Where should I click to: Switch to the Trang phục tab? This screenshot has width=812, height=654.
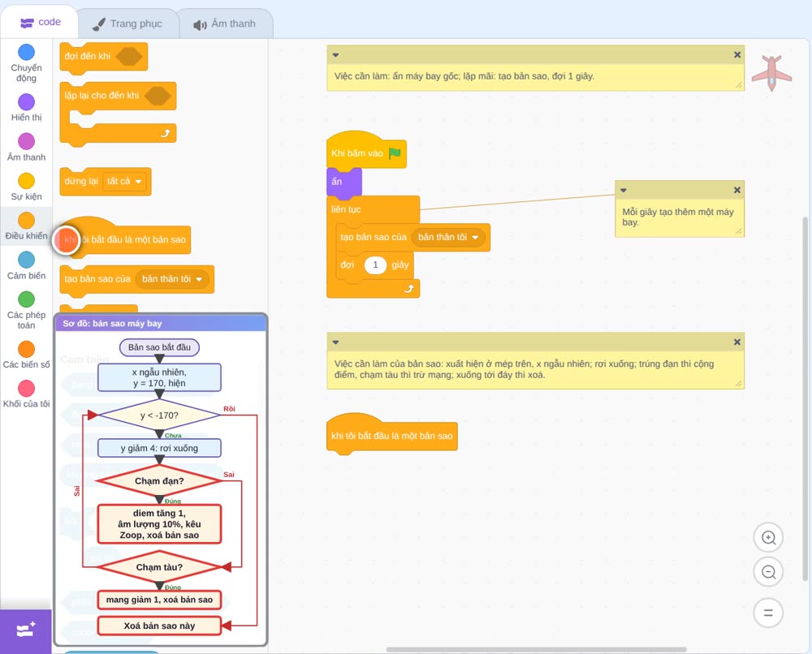pos(127,24)
